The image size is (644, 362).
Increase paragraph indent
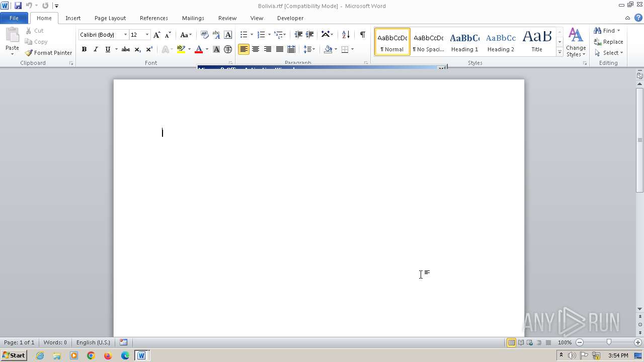click(310, 35)
